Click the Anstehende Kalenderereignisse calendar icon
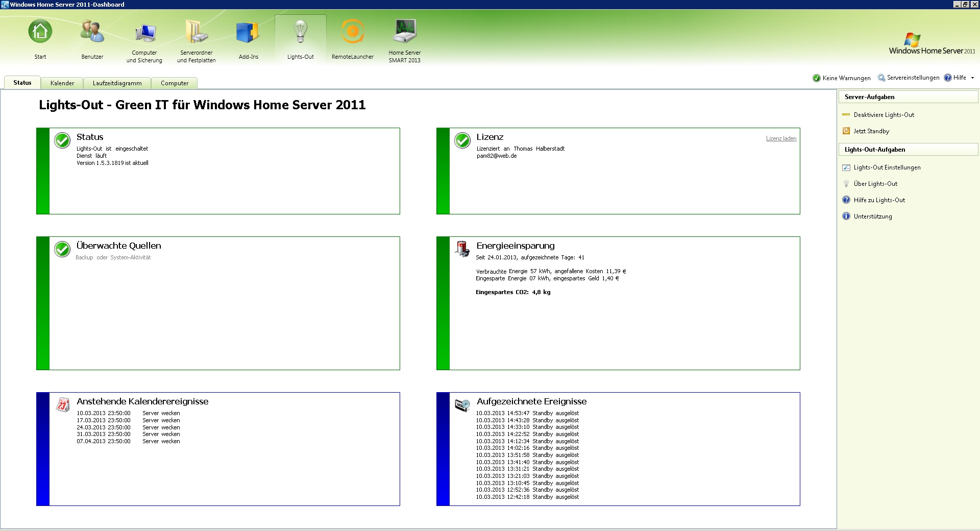Viewport: 980px width, 531px height. tap(63, 405)
